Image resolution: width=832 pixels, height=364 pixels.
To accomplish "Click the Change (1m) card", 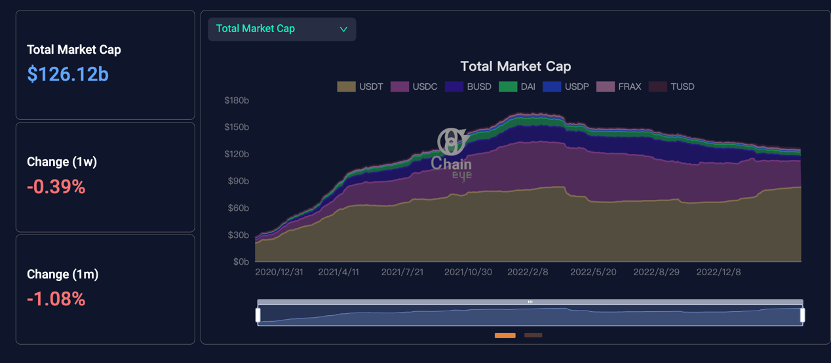I will [x=105, y=290].
